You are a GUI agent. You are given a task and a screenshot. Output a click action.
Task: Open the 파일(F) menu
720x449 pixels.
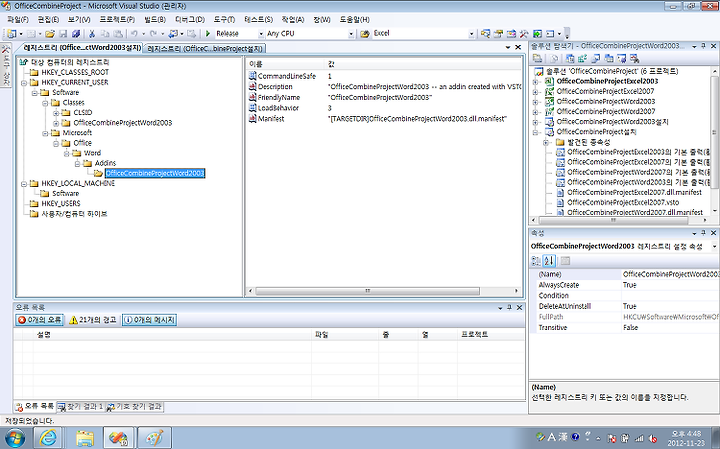[x=18, y=19]
